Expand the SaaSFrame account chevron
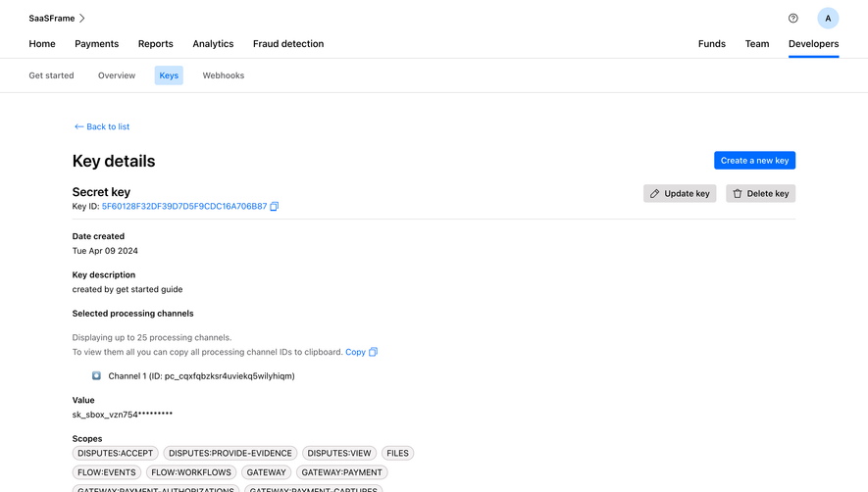This screenshot has width=868, height=492. coord(82,19)
